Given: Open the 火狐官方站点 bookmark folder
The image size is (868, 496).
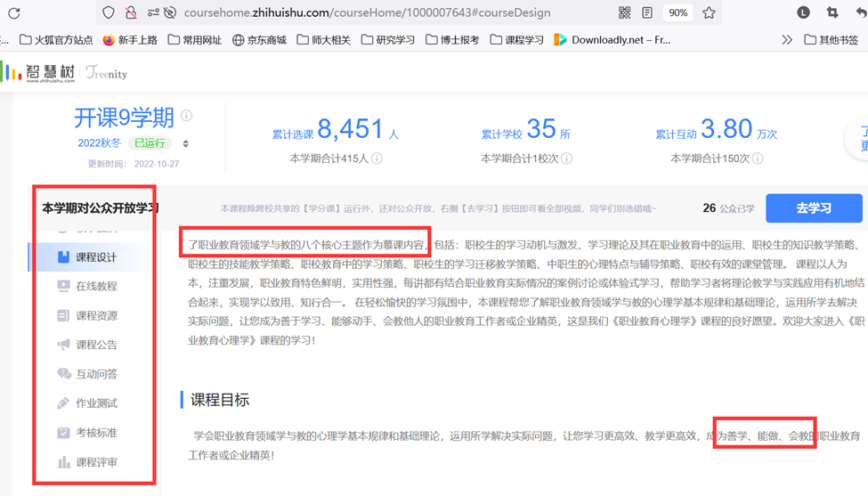Looking at the screenshot, I should tap(56, 40).
